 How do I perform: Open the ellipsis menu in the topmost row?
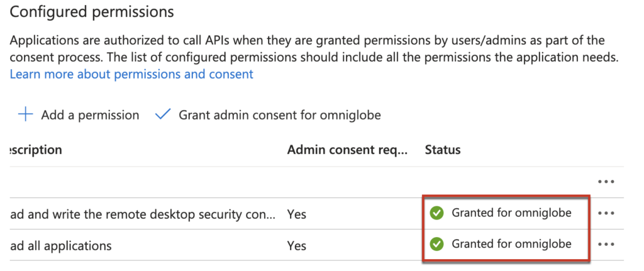[x=606, y=182]
